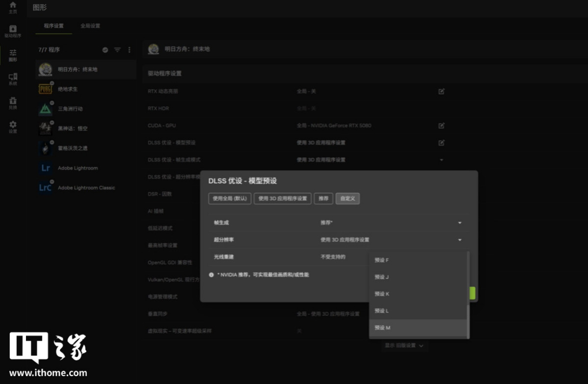Select the 推荐 preset mode
588x384 pixels.
tap(323, 199)
